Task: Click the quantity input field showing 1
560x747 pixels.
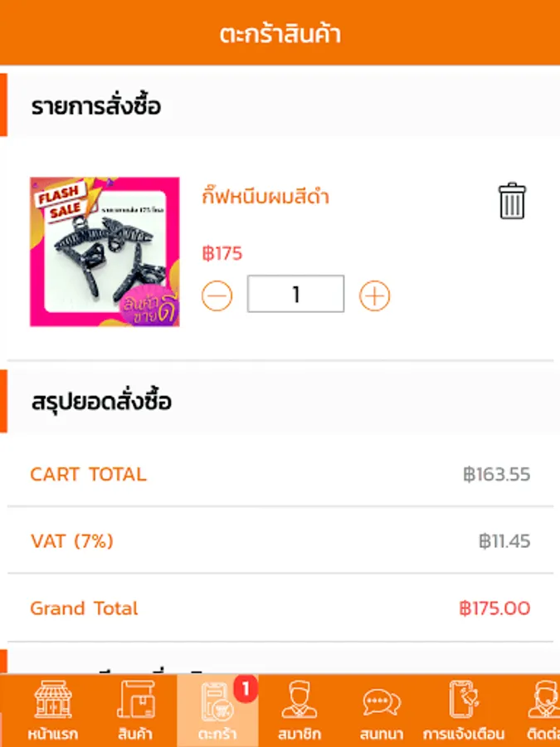Action: (295, 294)
